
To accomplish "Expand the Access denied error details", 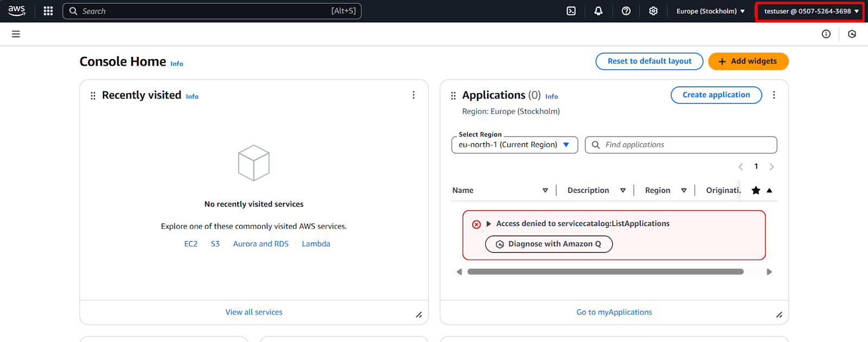I will [489, 224].
